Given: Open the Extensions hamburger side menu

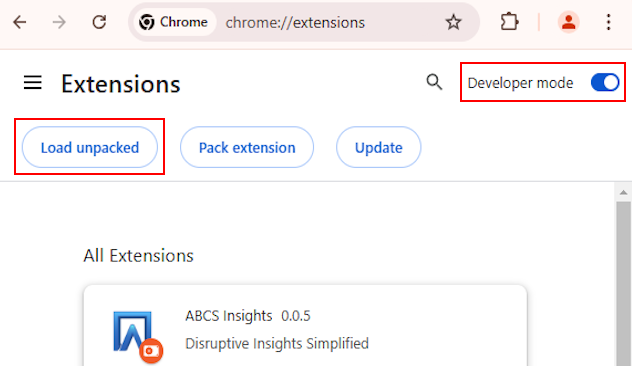Looking at the screenshot, I should point(33,83).
